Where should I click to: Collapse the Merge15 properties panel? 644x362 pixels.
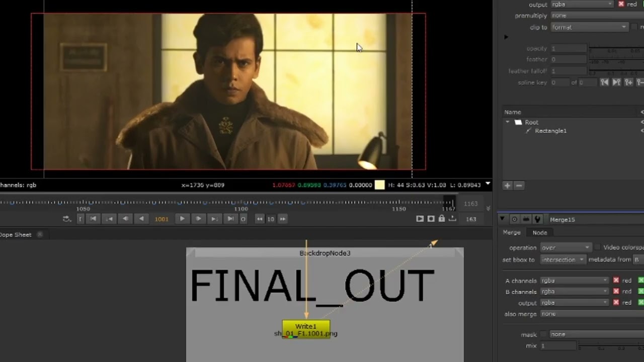(x=502, y=219)
